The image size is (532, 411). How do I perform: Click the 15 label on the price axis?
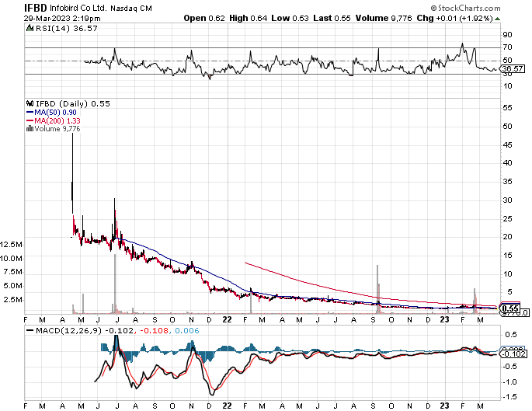point(508,256)
